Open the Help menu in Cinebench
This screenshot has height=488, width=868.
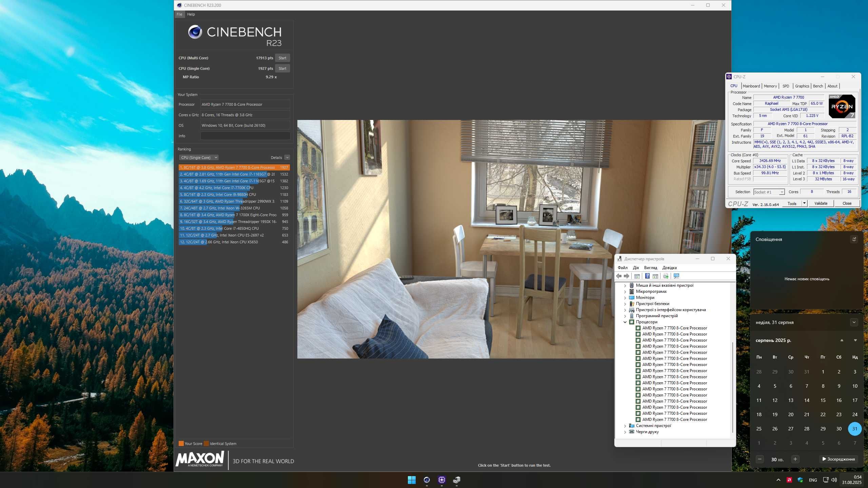pos(191,14)
